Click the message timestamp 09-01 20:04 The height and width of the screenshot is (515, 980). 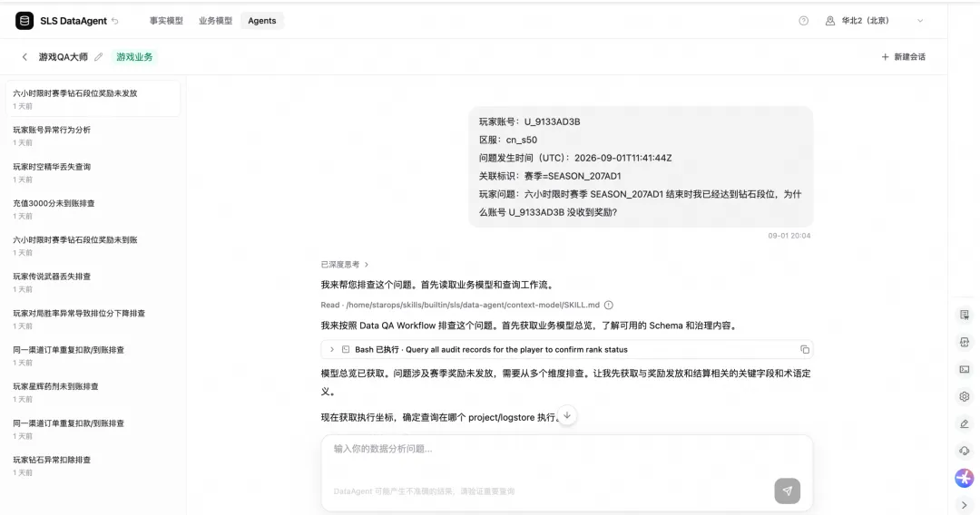point(789,236)
